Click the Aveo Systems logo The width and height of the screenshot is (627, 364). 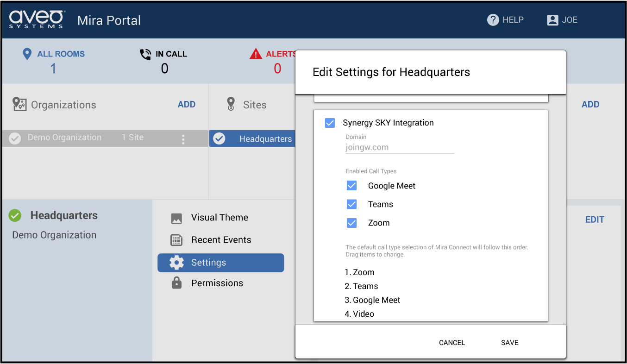[37, 20]
